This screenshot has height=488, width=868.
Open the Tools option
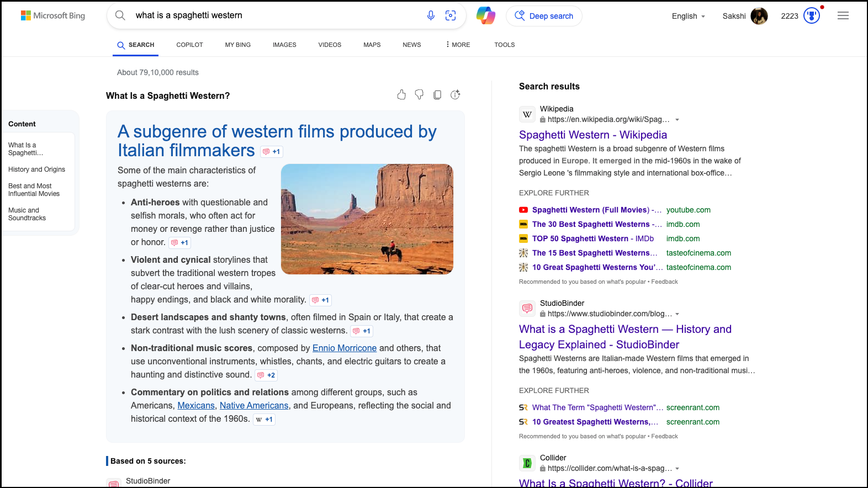coord(505,45)
